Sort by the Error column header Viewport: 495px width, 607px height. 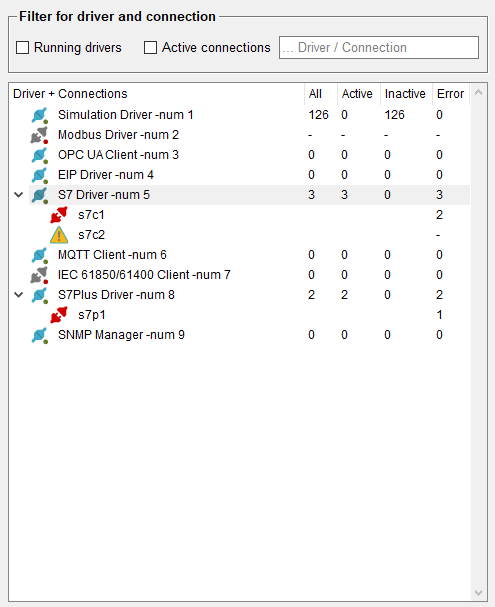pyautogui.click(x=450, y=94)
